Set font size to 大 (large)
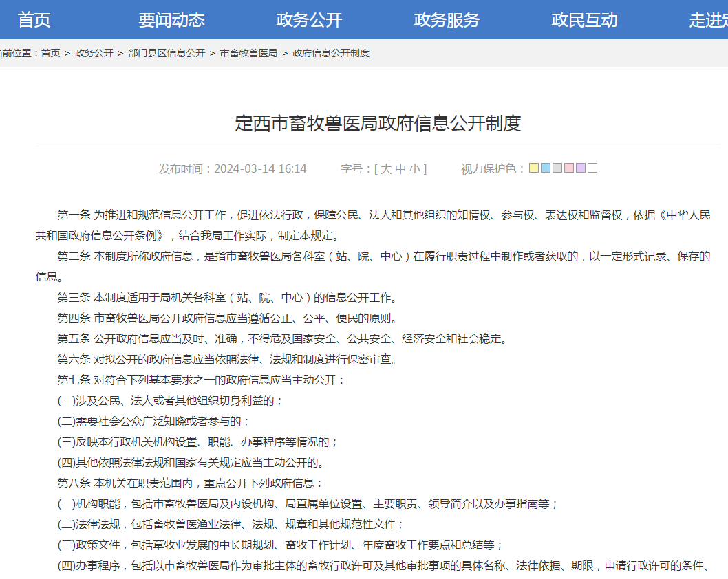 (386, 168)
